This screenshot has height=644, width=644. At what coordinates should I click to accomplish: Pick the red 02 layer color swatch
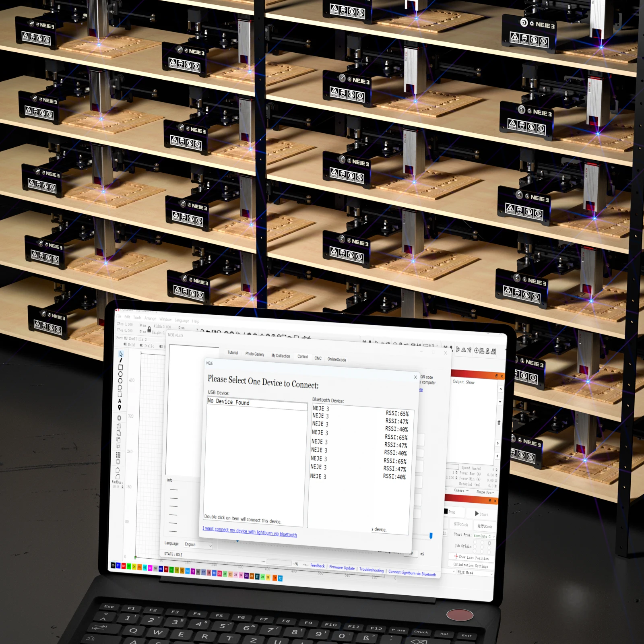124,566
